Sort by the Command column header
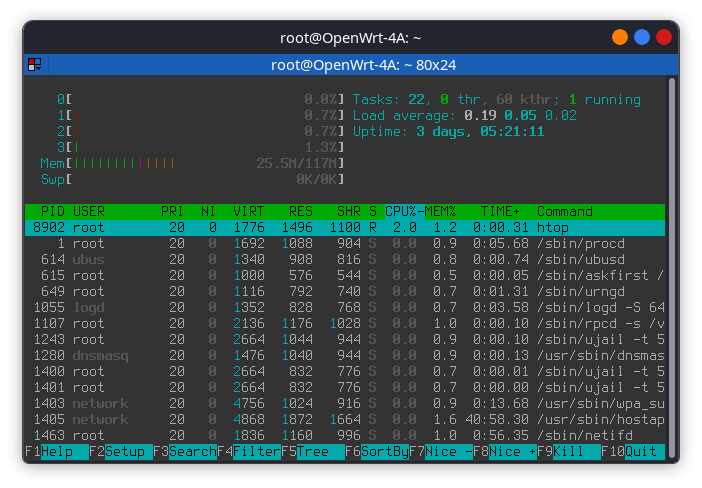This screenshot has width=702, height=488. coord(565,211)
